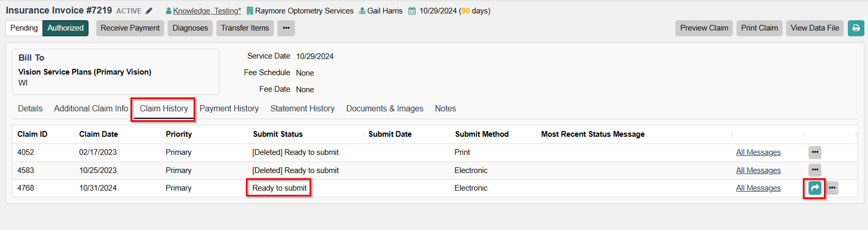
Task: Open more options for claim 4583
Action: pos(815,170)
